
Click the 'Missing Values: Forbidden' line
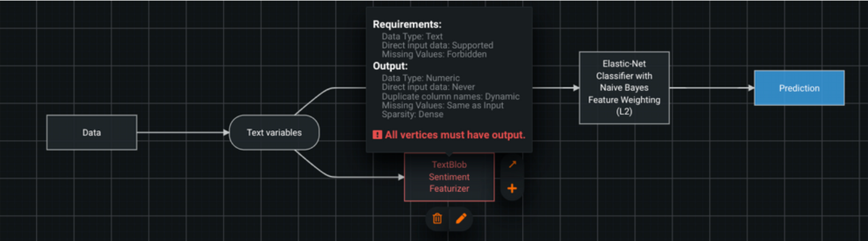[x=434, y=55]
